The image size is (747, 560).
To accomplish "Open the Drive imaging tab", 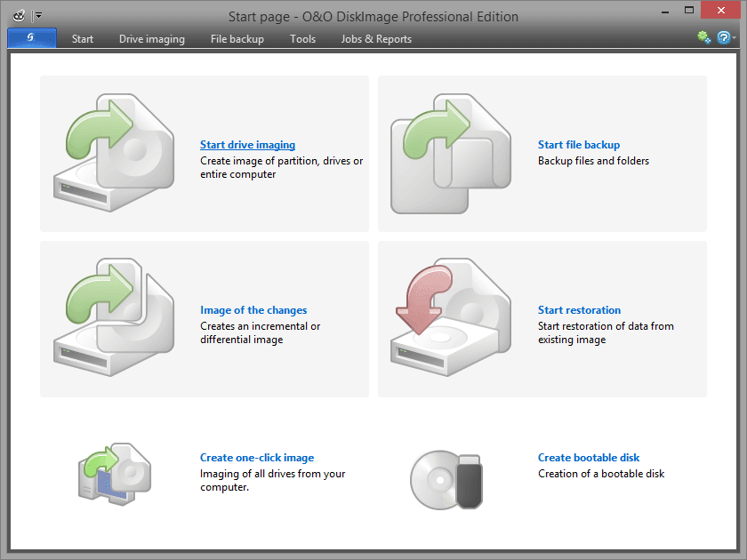I will [x=152, y=39].
